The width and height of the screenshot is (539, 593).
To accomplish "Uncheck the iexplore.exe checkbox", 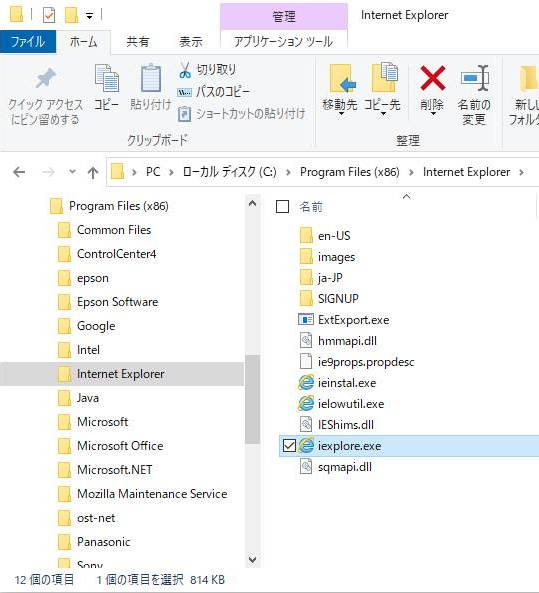I will 289,446.
